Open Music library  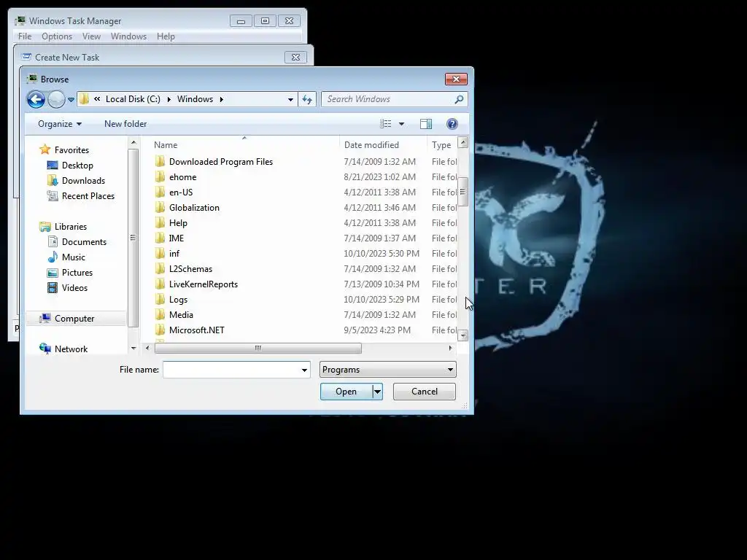click(74, 257)
